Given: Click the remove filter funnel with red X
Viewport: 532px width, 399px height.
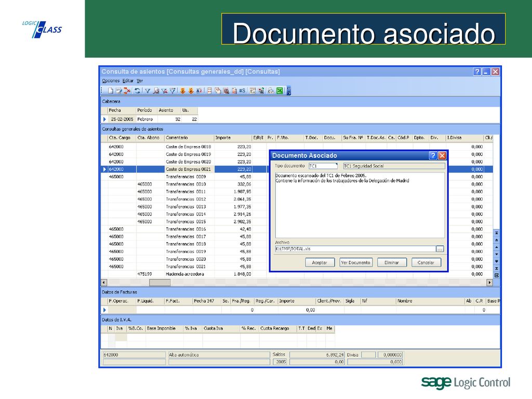Looking at the screenshot, I should 164,90.
